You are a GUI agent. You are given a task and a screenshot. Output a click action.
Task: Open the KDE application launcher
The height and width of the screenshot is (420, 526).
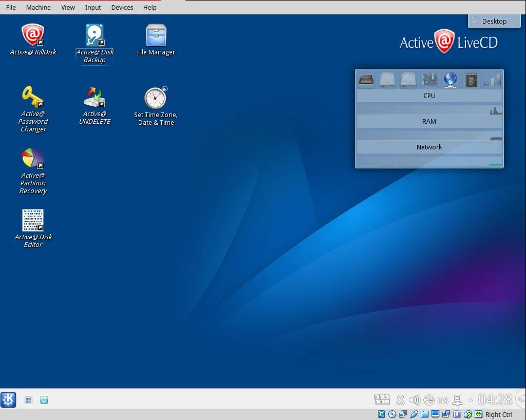click(x=8, y=399)
